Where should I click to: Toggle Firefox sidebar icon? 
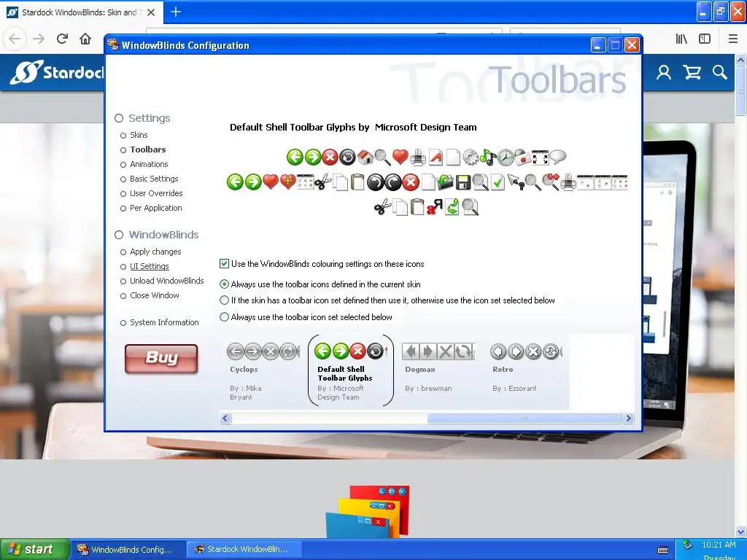(705, 39)
